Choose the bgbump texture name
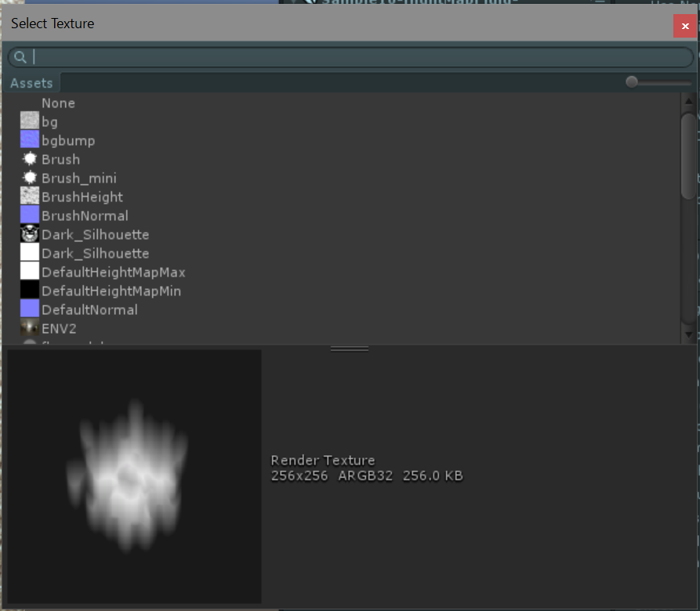 point(68,140)
